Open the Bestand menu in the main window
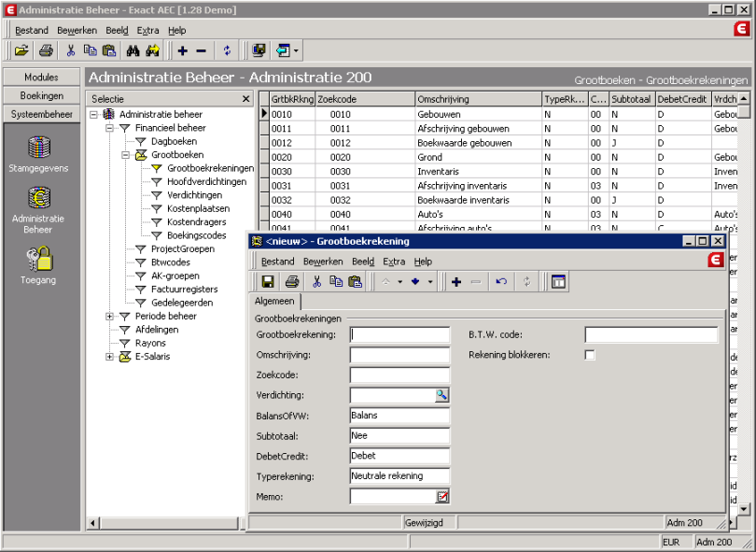 (32, 31)
